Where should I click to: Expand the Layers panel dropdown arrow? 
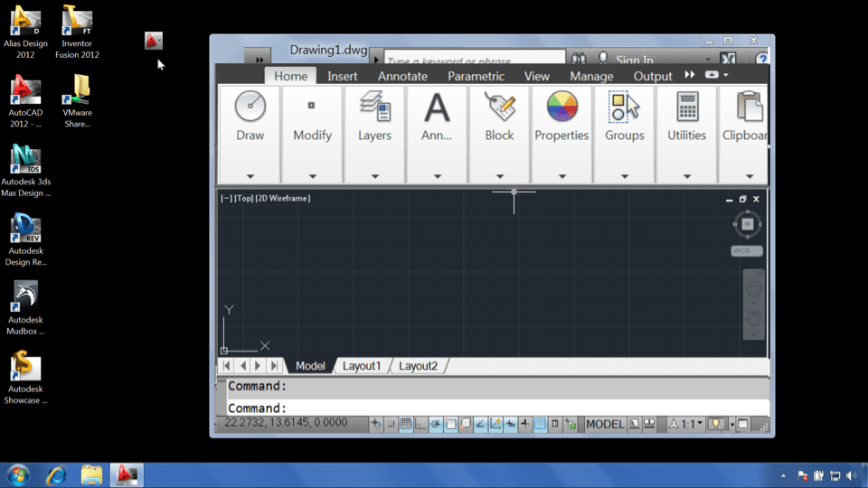click(x=374, y=176)
